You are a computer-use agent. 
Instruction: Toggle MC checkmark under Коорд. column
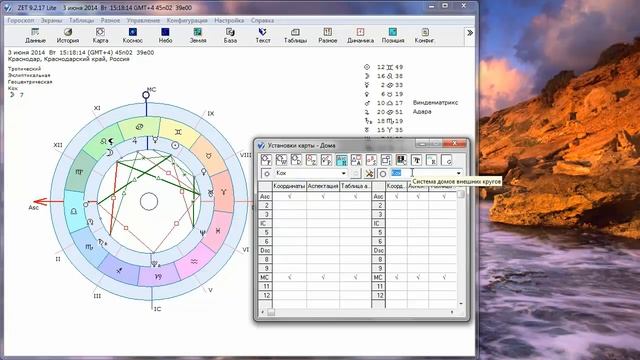tap(396, 277)
